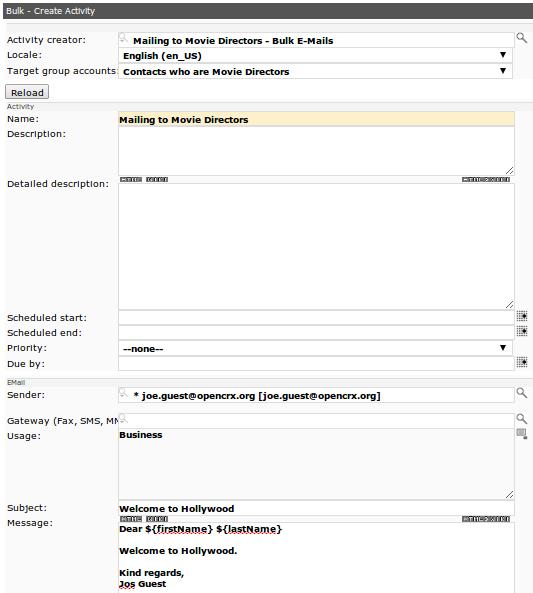This screenshot has width=533, height=593.
Task: Click WIKI button above Detailed description
Action: 157,180
